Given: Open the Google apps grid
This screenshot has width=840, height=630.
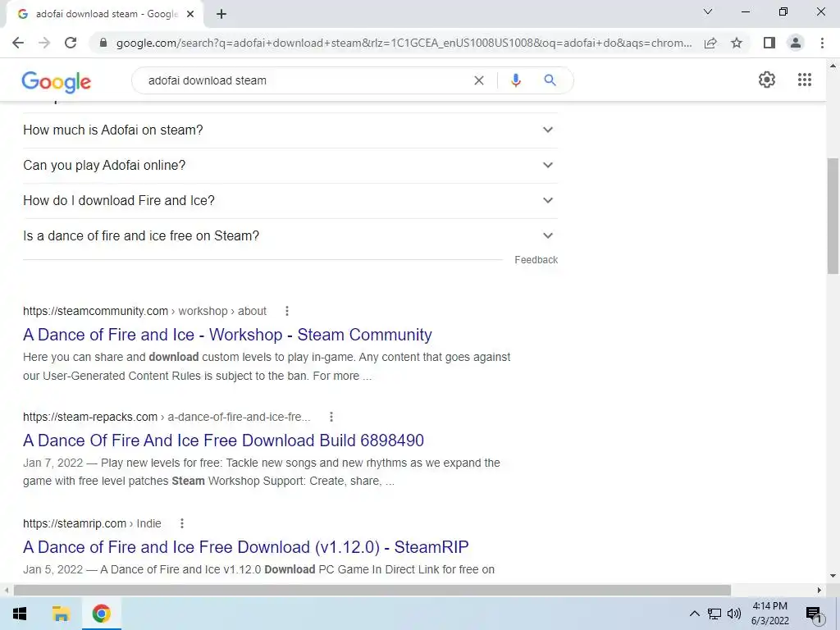Looking at the screenshot, I should click(805, 80).
